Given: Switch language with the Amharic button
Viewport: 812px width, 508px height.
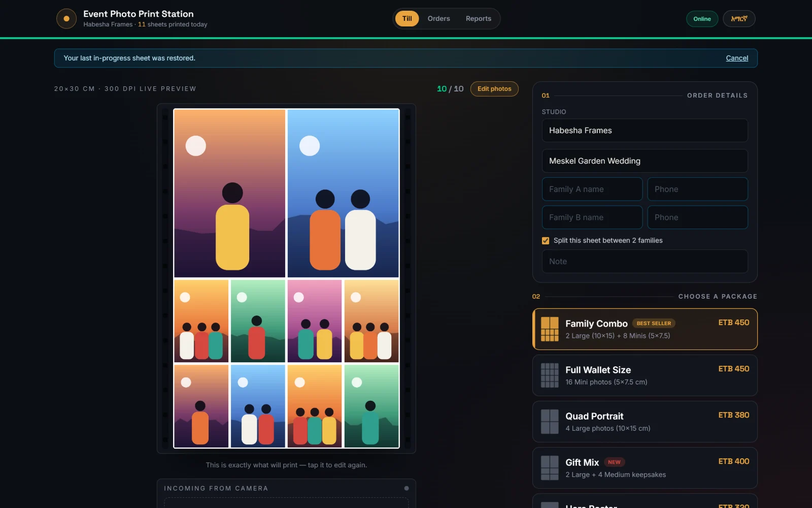Looking at the screenshot, I should tap(739, 19).
